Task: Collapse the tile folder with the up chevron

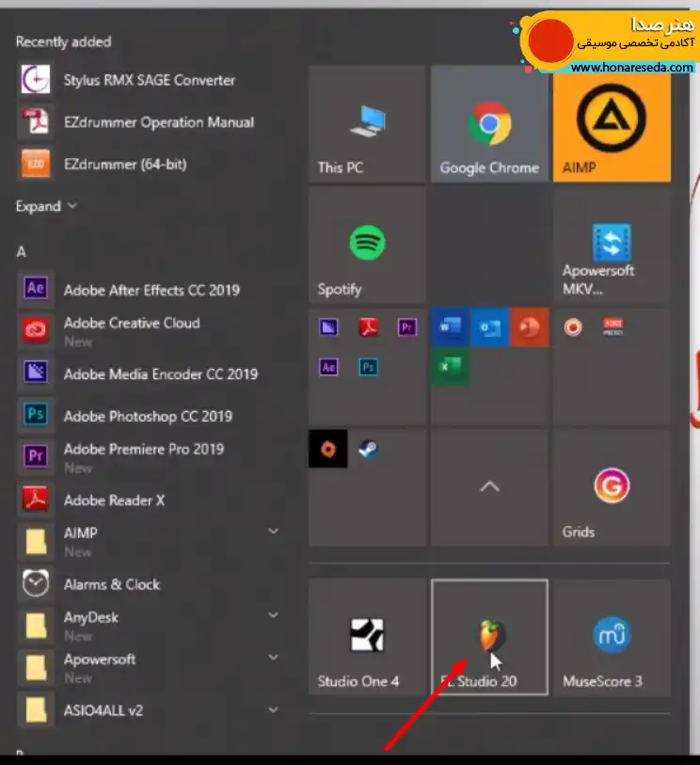Action: click(x=489, y=487)
